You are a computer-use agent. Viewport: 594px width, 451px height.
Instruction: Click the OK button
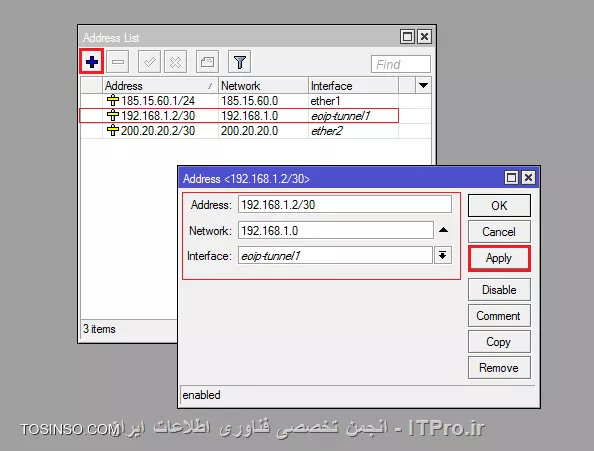(499, 206)
